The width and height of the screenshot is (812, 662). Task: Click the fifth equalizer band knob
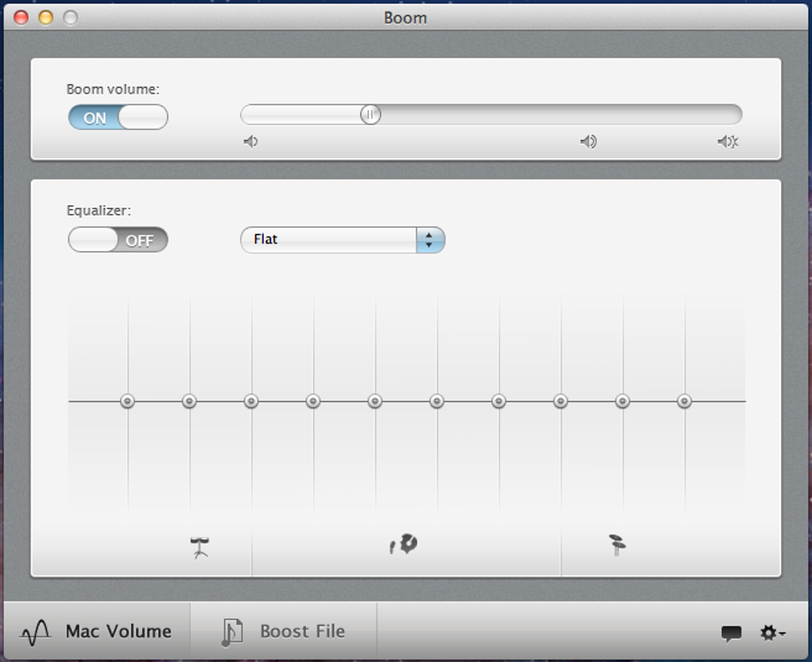[x=375, y=401]
